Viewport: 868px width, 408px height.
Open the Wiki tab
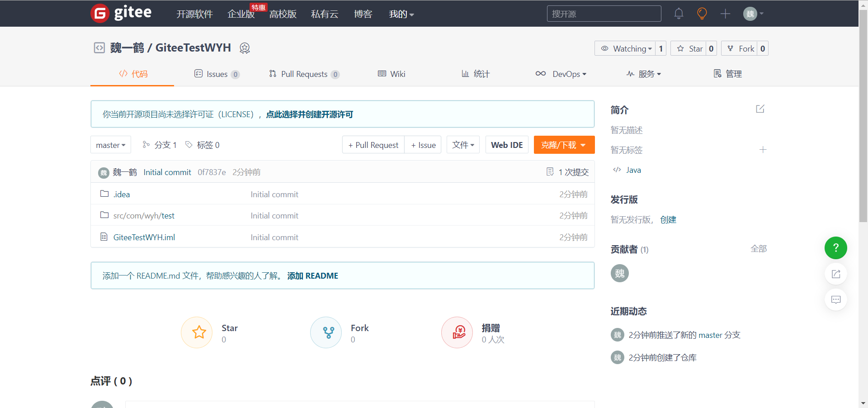tap(392, 74)
